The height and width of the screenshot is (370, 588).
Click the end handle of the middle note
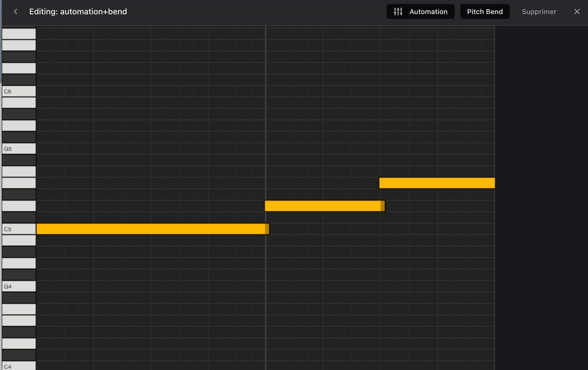pos(383,206)
